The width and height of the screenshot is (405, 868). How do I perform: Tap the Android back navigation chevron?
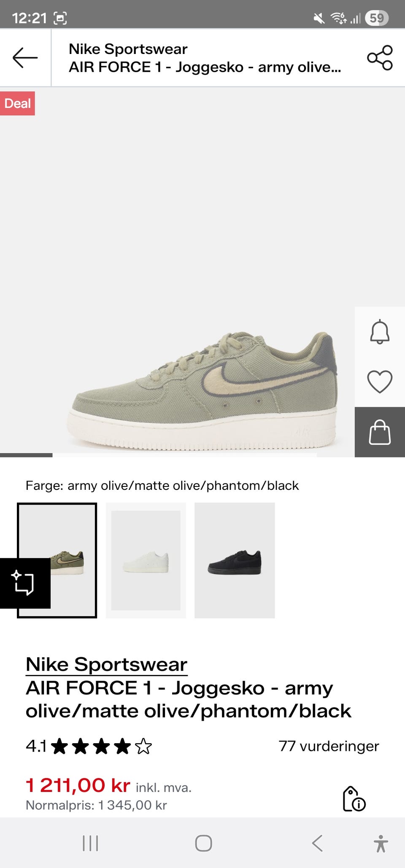(317, 843)
